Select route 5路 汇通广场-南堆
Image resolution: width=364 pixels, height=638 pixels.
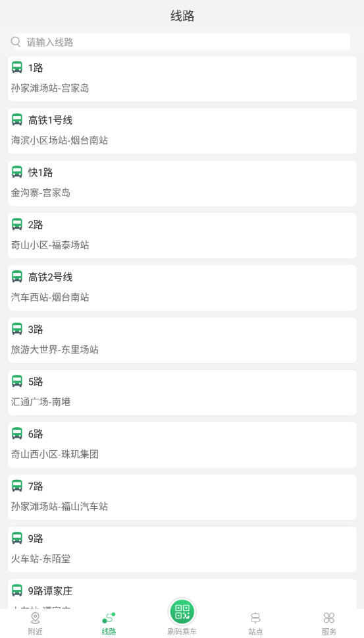point(182,392)
